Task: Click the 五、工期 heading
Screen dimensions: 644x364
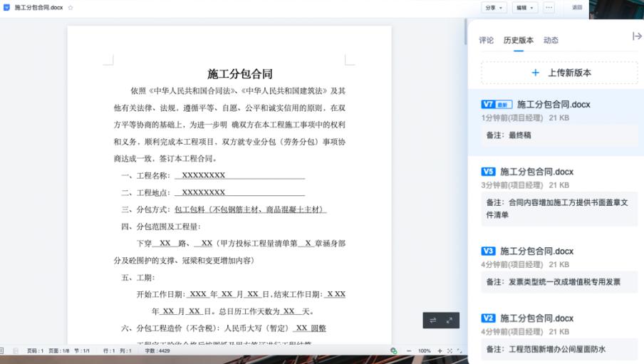Action: (x=138, y=278)
